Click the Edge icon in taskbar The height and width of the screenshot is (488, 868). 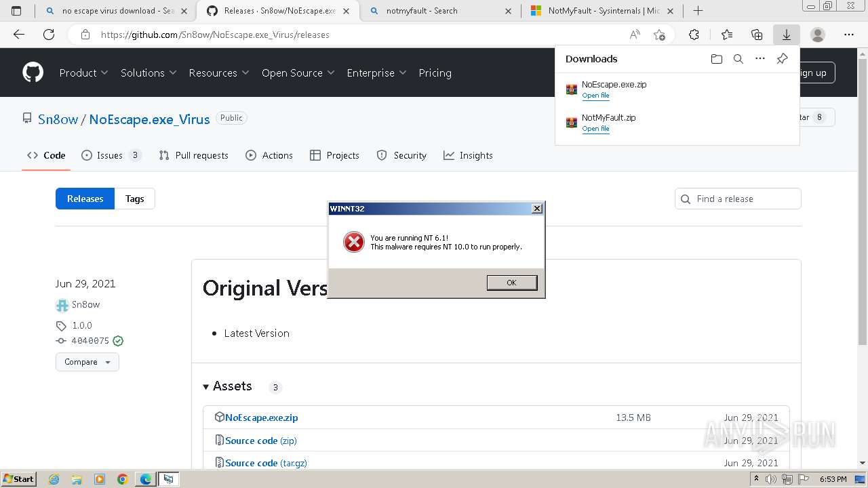coord(146,479)
